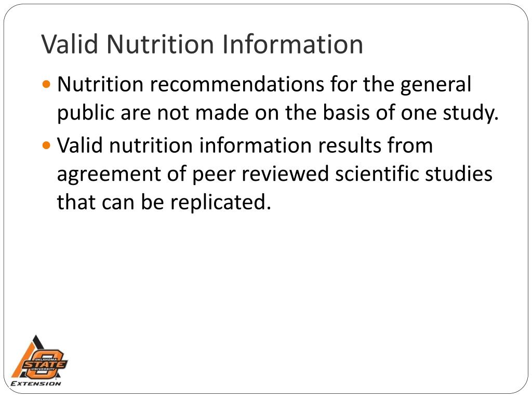This screenshot has height=399, width=532.
Task: Click the word recommendations
Action: pos(237,84)
